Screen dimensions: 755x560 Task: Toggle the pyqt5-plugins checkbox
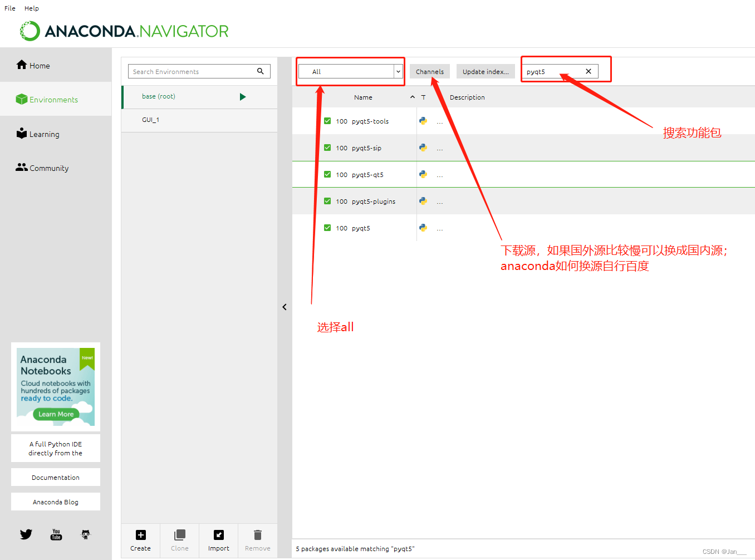point(327,201)
